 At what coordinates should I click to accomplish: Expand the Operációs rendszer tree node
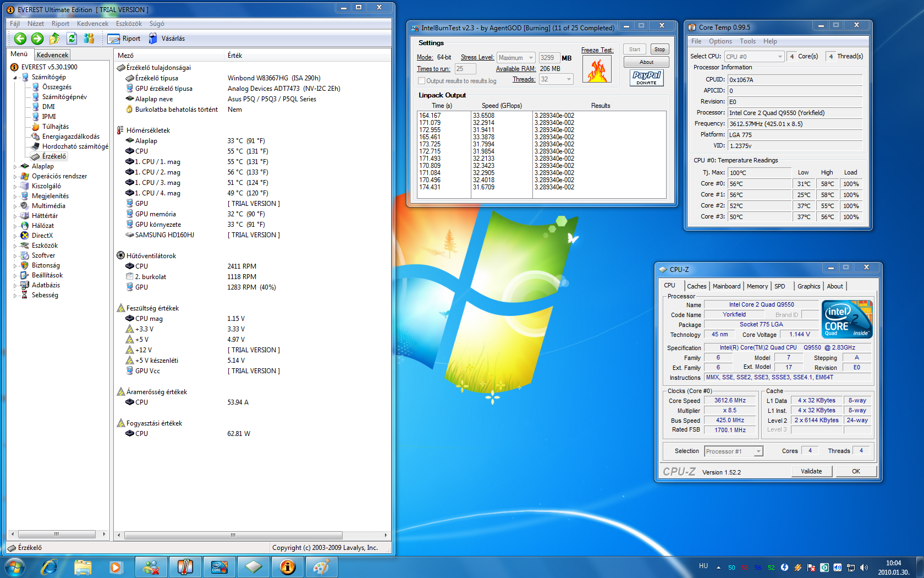point(15,177)
